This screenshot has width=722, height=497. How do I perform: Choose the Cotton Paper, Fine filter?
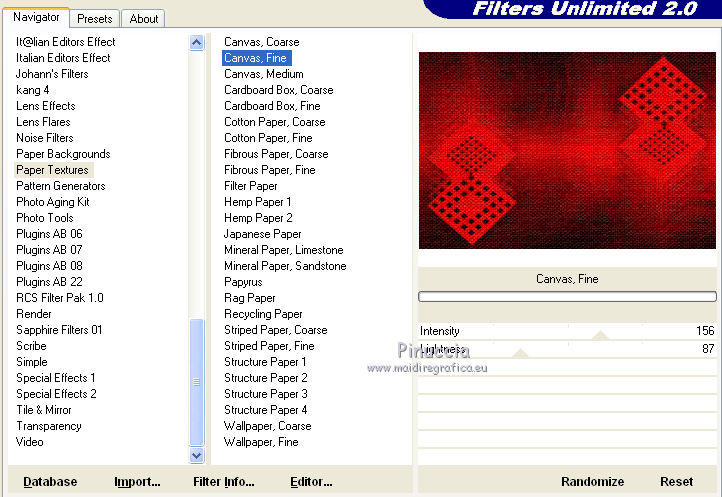(268, 138)
